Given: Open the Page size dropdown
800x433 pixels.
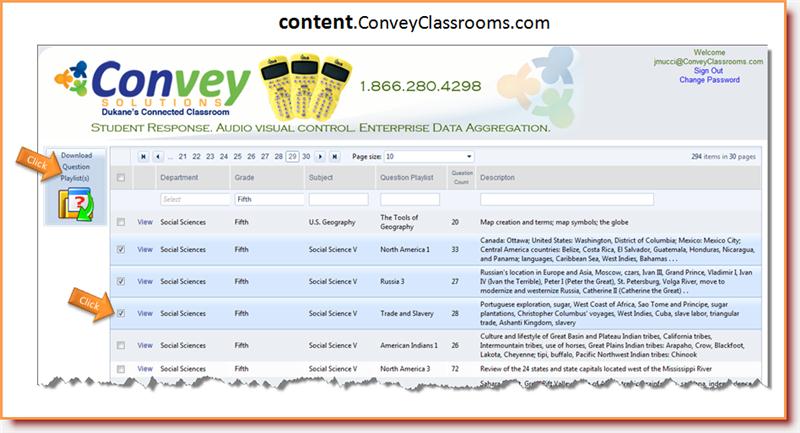Looking at the screenshot, I should click(x=429, y=157).
